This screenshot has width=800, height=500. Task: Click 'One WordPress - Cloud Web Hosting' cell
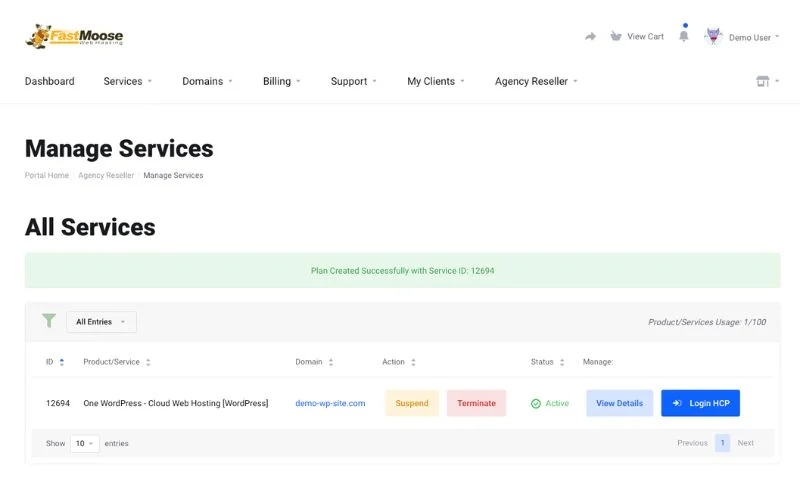click(x=176, y=403)
